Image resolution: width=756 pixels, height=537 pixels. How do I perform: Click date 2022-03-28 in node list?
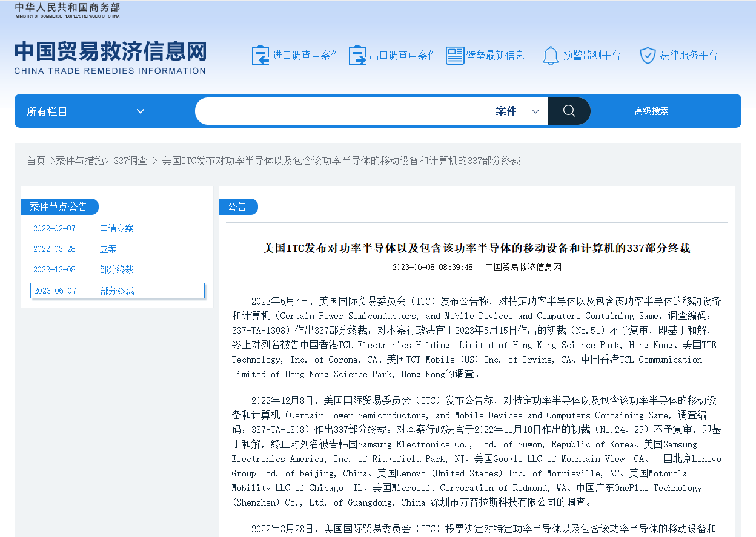(55, 249)
